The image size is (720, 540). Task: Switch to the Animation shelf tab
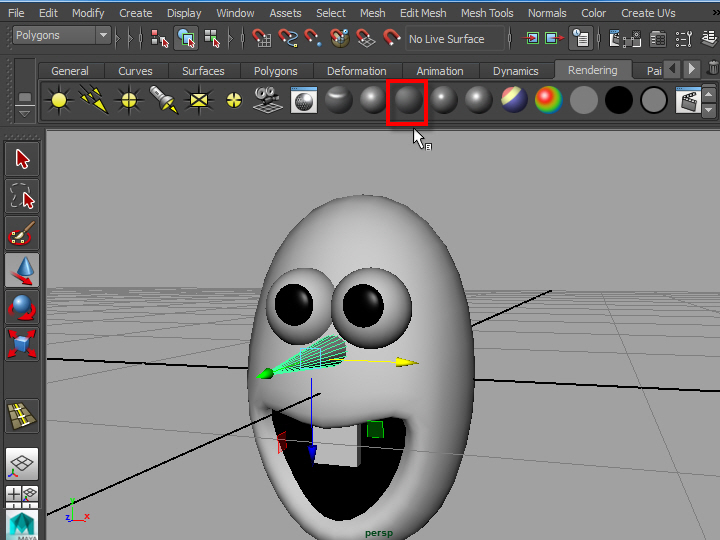pyautogui.click(x=439, y=71)
